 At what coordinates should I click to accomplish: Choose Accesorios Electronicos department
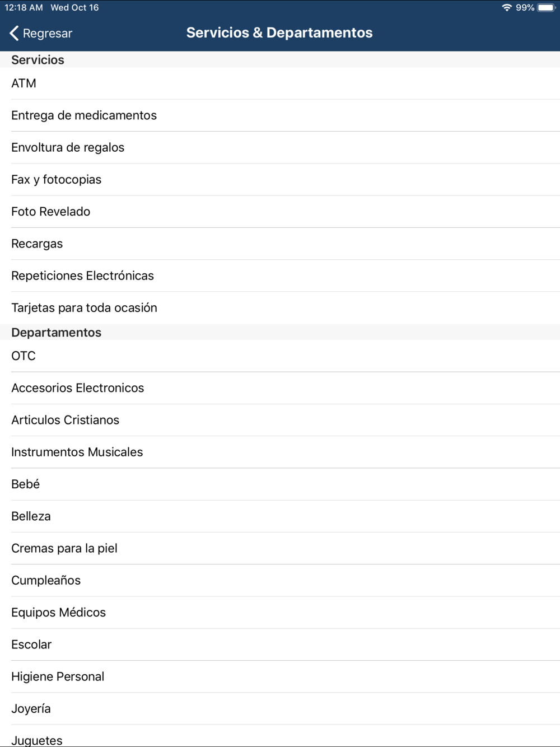pos(280,388)
